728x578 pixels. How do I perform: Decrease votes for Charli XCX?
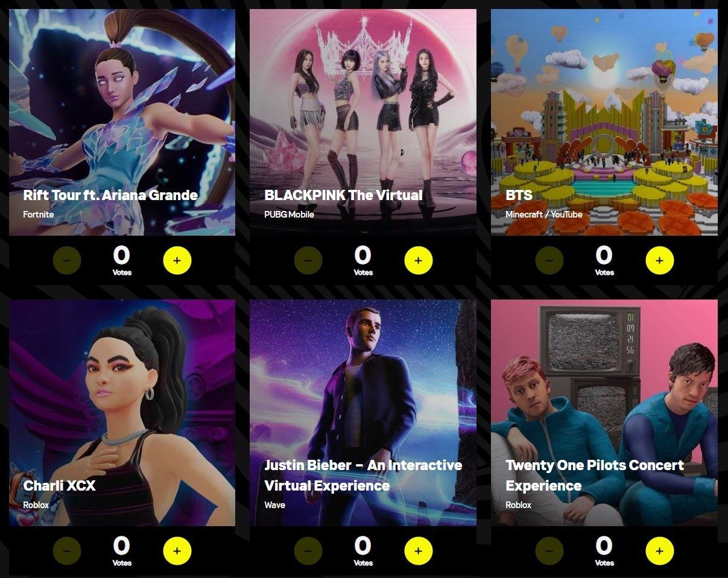pyautogui.click(x=67, y=551)
